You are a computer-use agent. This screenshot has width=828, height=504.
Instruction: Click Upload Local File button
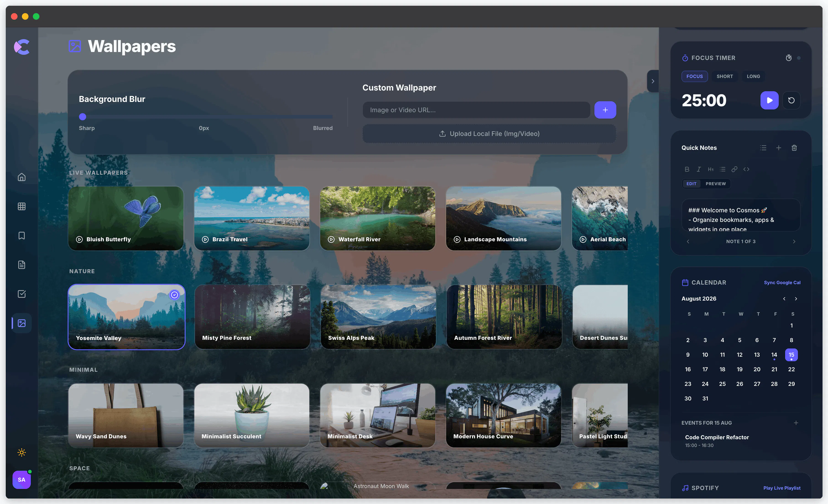coord(489,134)
